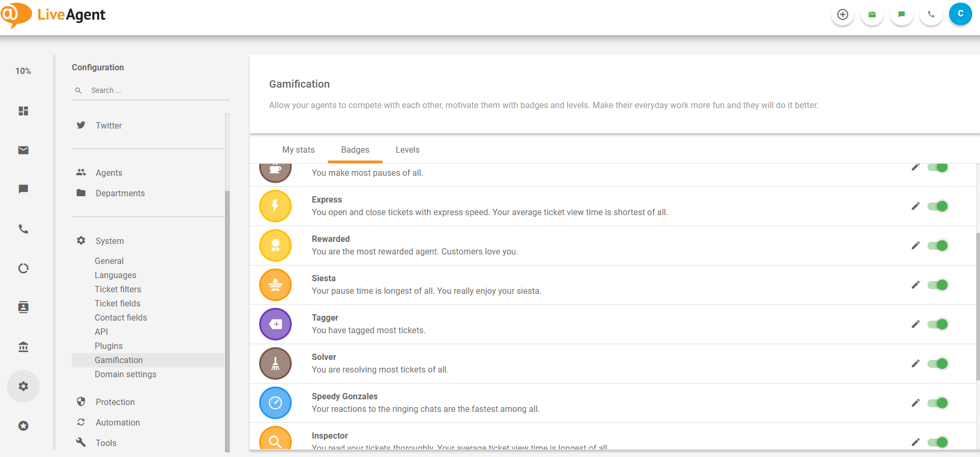Screen dimensions: 980x457
Task: Open Domain settings under System
Action: (x=125, y=374)
